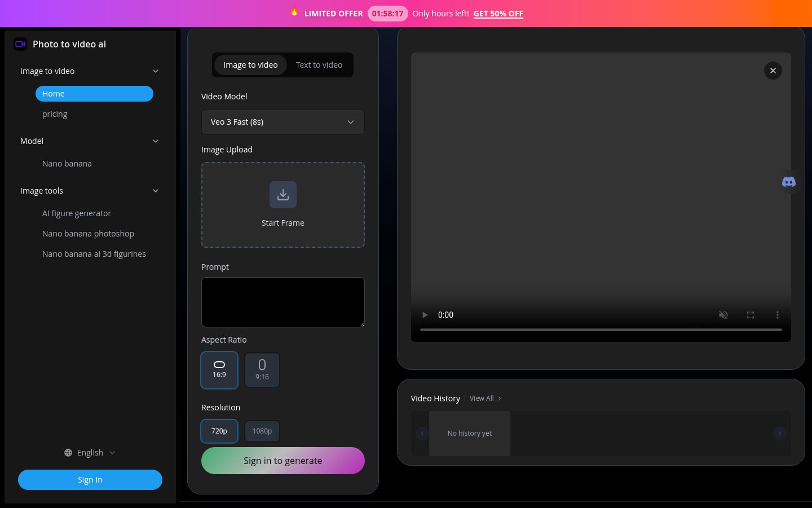Click the 01:58:17 countdown timer

coord(388,14)
